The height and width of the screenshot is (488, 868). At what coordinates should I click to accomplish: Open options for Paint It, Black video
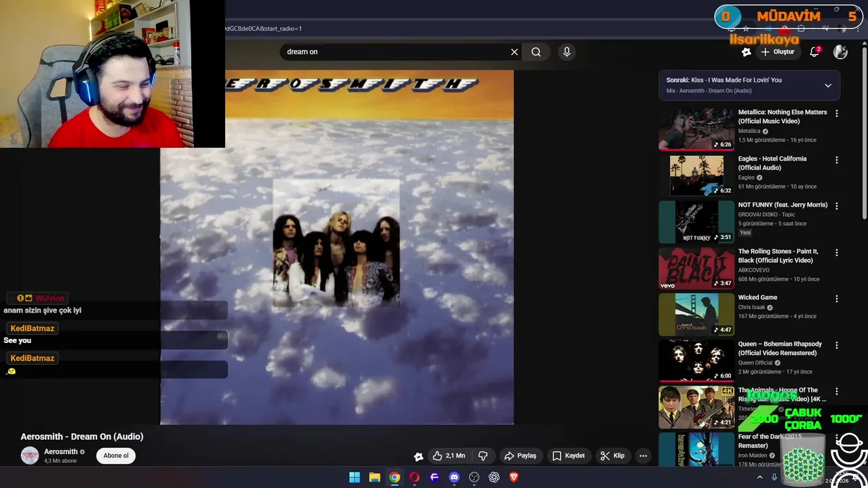click(x=836, y=252)
